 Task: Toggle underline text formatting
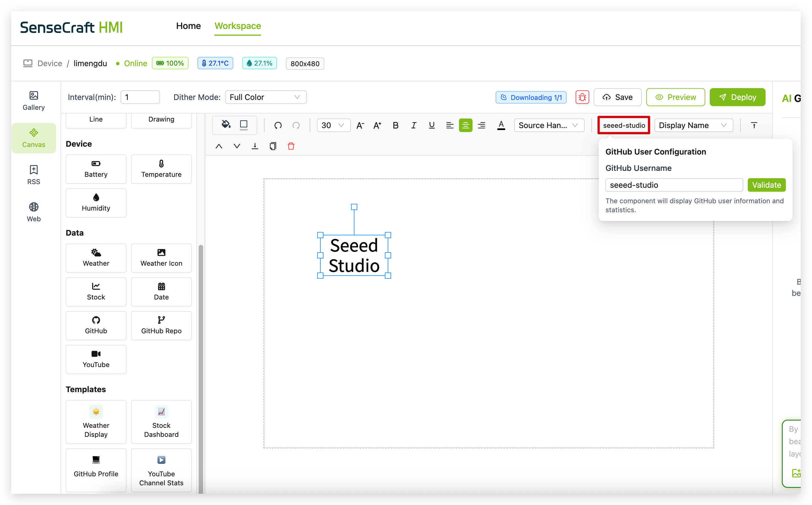click(432, 125)
